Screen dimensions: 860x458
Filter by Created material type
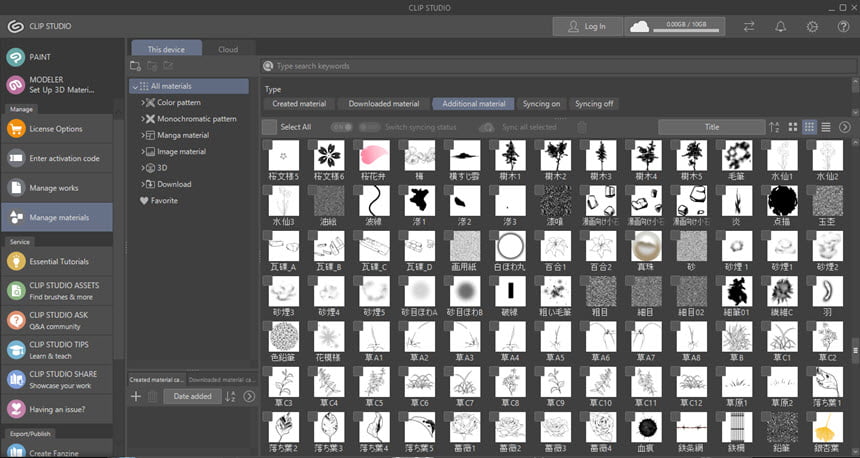coord(299,104)
